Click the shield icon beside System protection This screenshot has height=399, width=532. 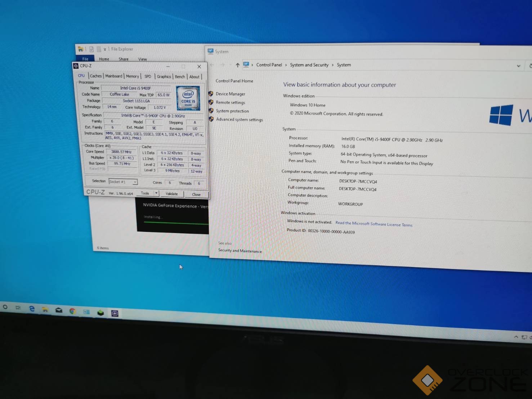pyautogui.click(x=211, y=111)
